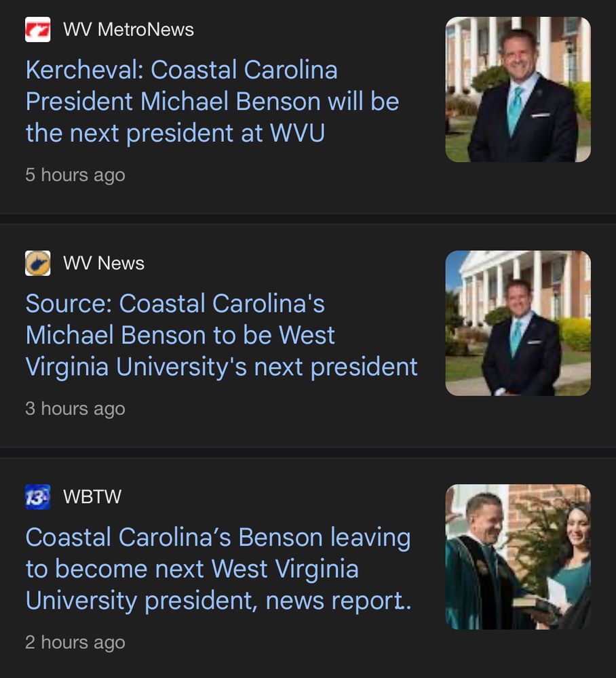The height and width of the screenshot is (678, 616).
Task: Click the WV MetroNews logo icon
Action: point(38,30)
